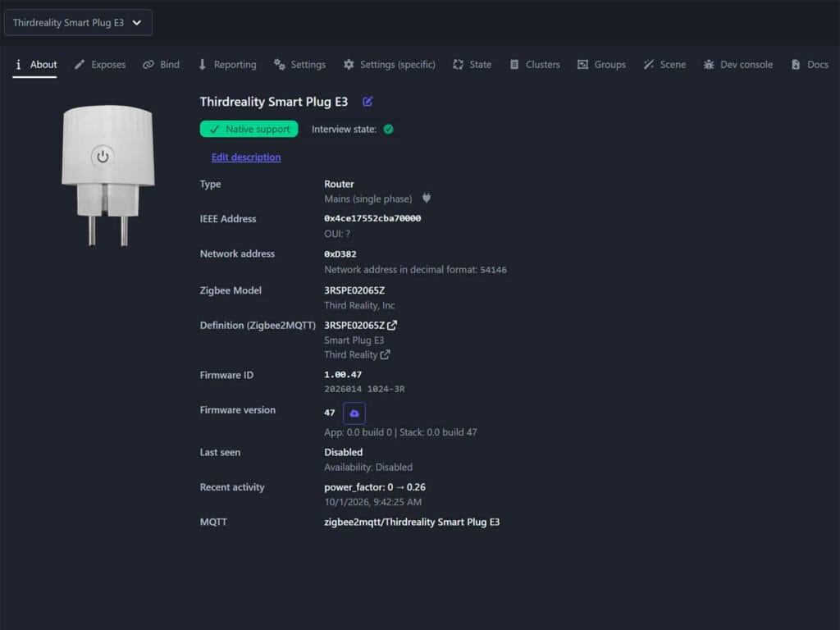
Task: Switch to the Exposes tab
Action: (x=100, y=65)
